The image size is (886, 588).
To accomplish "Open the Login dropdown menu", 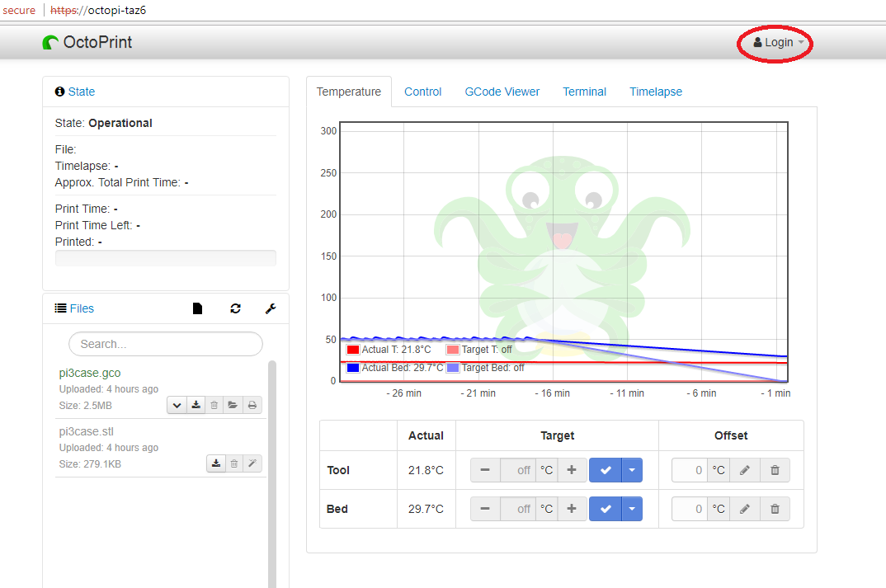I will [778, 42].
